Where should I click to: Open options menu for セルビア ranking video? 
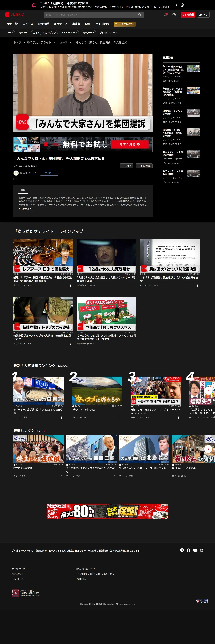(178, 418)
